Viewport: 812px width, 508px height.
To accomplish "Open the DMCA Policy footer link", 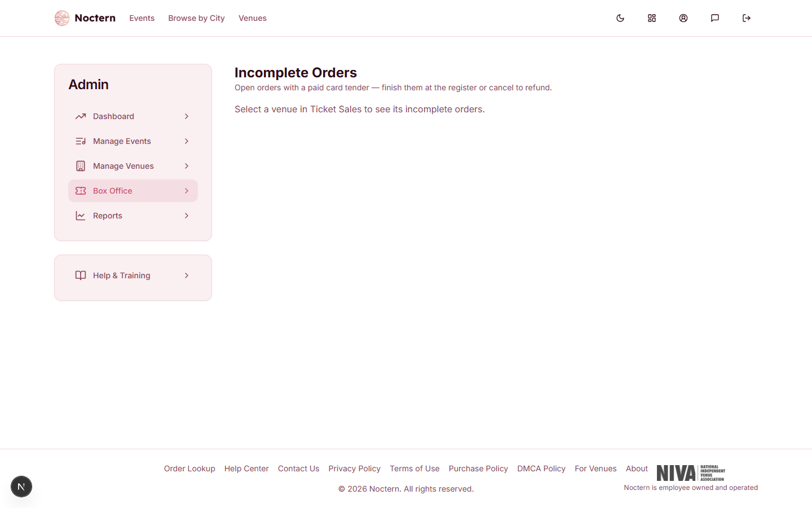I will point(541,468).
